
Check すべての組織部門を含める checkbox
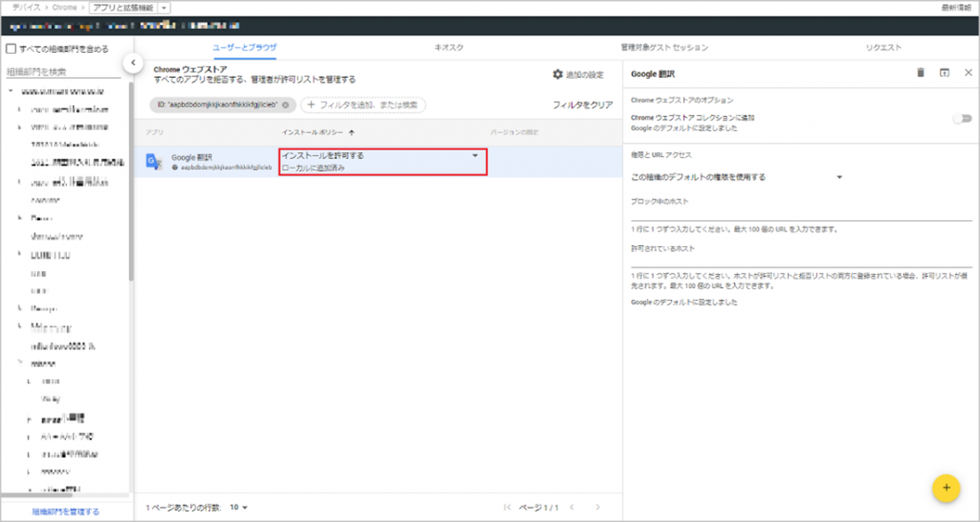point(11,49)
